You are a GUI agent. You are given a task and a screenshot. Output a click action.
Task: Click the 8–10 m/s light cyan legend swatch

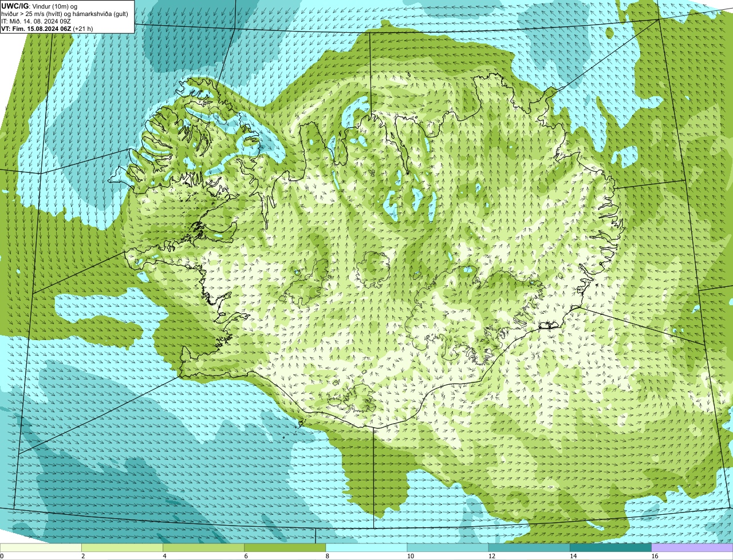[366, 547]
